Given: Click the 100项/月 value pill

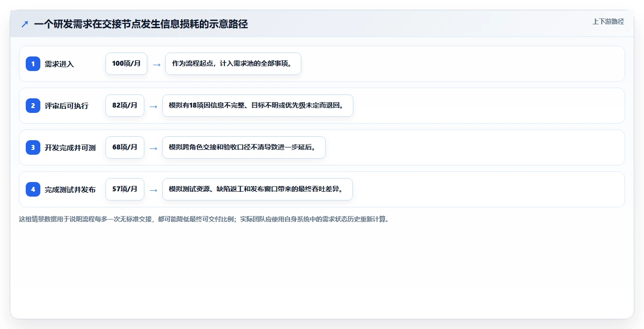Looking at the screenshot, I should tap(126, 64).
